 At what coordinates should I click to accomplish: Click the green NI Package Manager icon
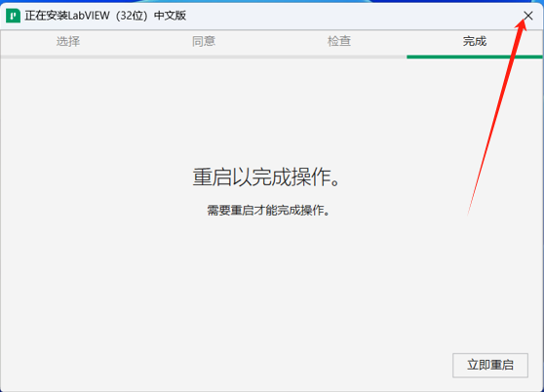pyautogui.click(x=14, y=16)
